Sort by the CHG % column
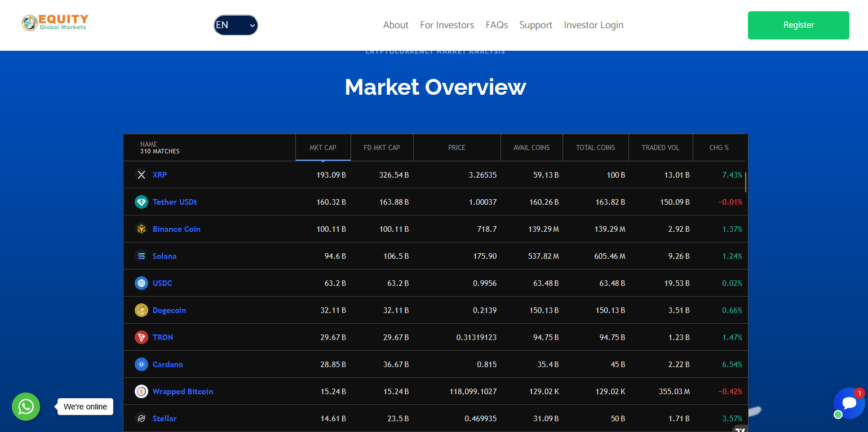868x432 pixels. click(719, 147)
